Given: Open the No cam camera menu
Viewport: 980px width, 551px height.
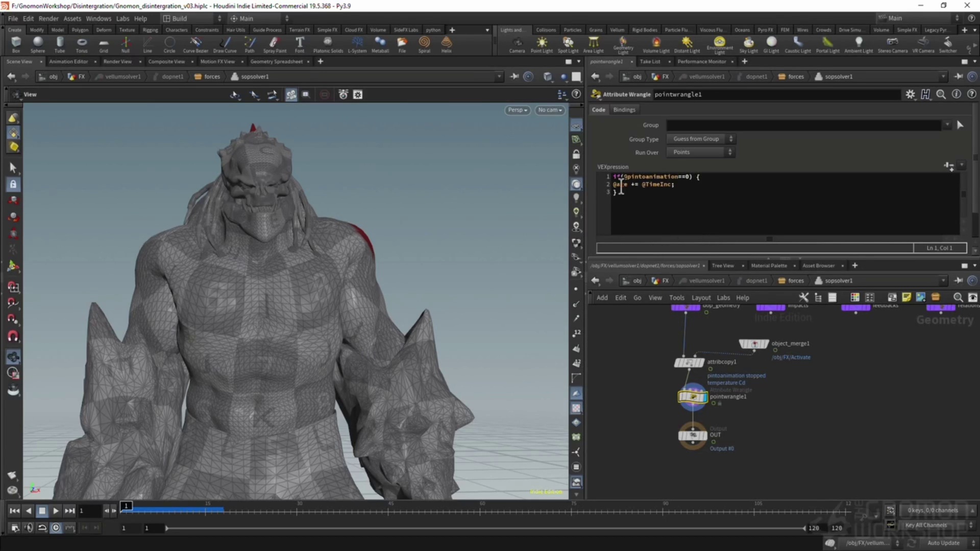Looking at the screenshot, I should tap(550, 110).
